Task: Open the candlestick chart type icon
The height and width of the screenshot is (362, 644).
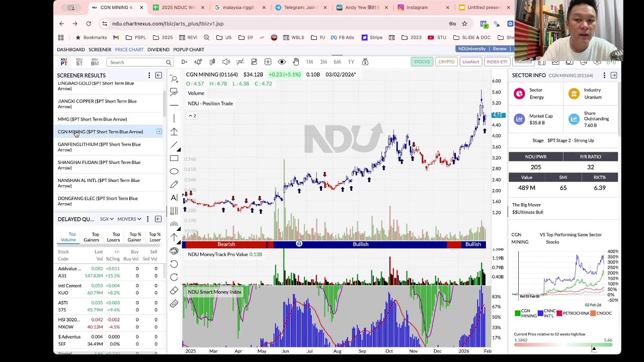Action: (212, 62)
